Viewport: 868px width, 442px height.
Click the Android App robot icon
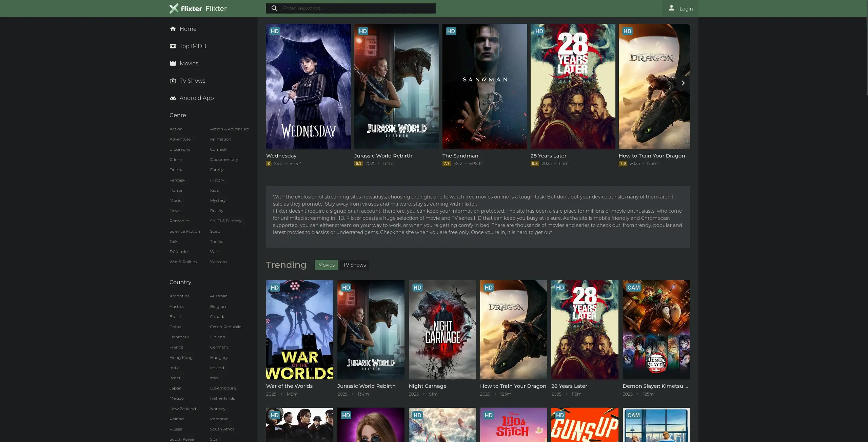click(173, 98)
